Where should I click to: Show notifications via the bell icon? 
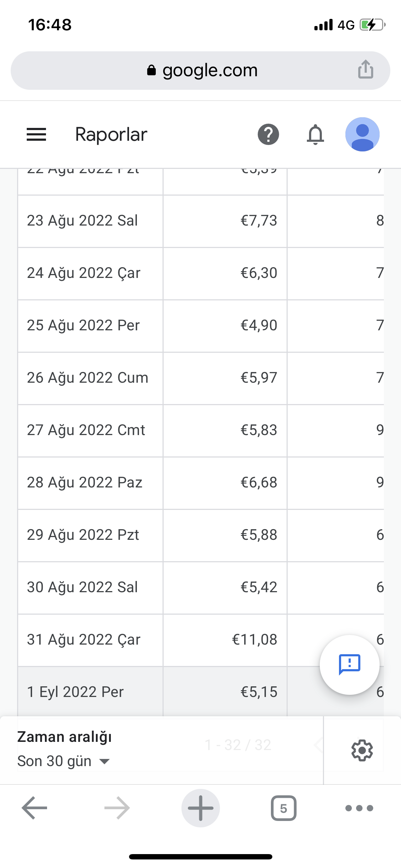pos(315,134)
